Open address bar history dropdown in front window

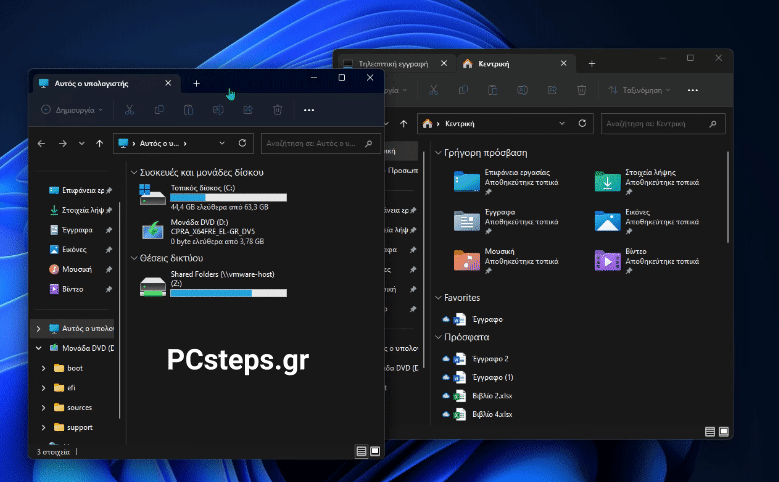(222, 143)
